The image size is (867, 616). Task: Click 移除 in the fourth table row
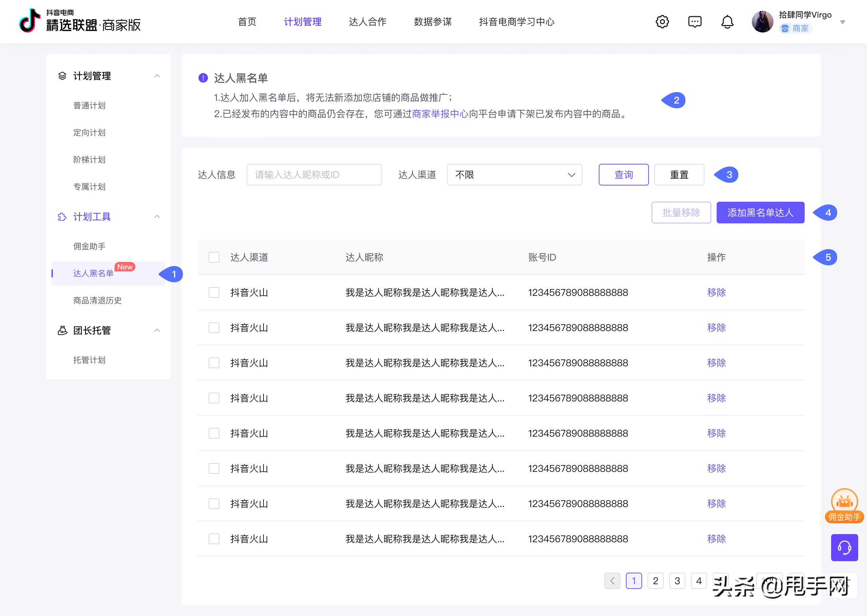coord(716,398)
